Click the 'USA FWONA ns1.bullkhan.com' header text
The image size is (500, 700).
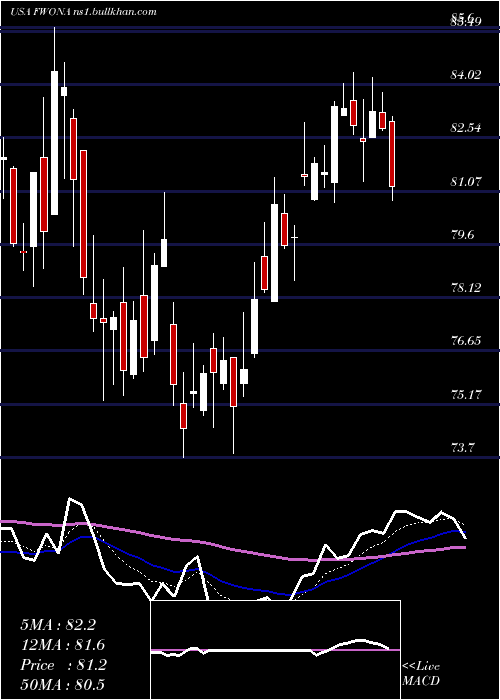[83, 12]
